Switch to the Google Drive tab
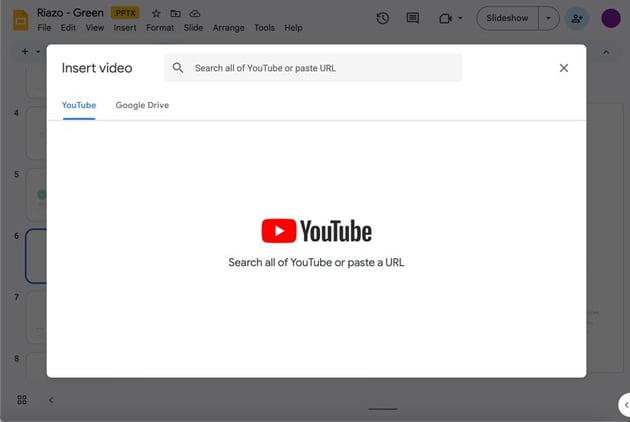This screenshot has width=630, height=422. 142,105
